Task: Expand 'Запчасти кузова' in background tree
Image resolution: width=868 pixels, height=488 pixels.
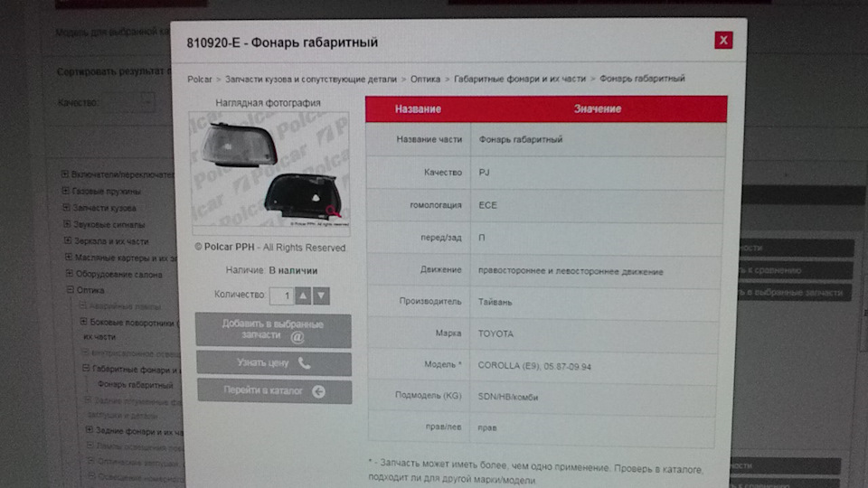Action: tap(66, 208)
